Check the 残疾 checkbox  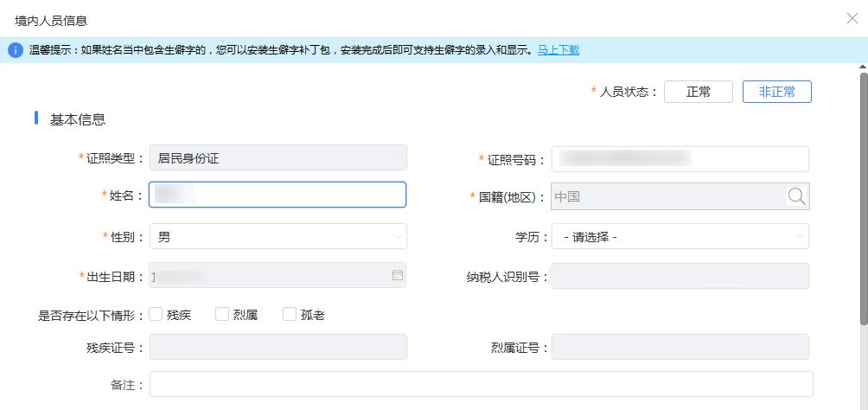tap(156, 314)
